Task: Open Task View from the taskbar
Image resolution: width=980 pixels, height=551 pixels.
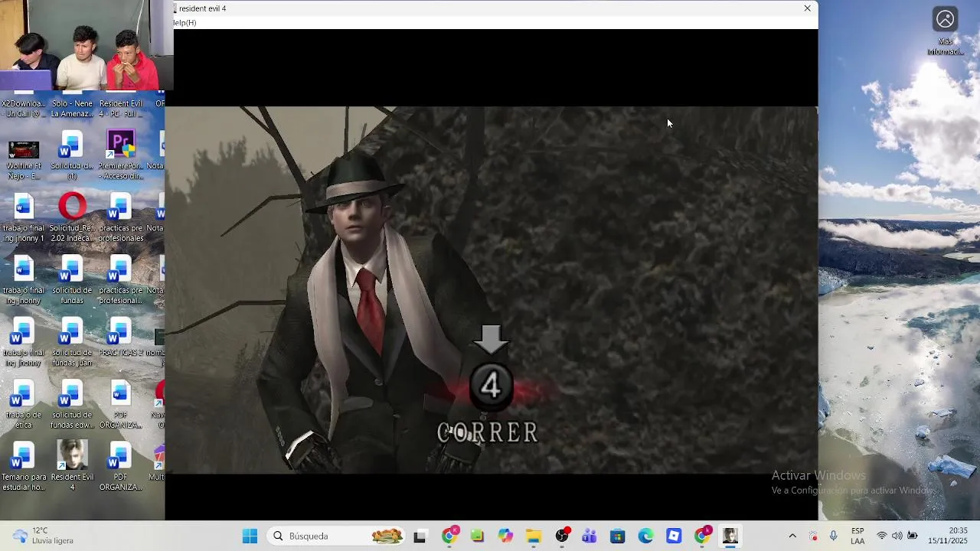Action: click(420, 536)
